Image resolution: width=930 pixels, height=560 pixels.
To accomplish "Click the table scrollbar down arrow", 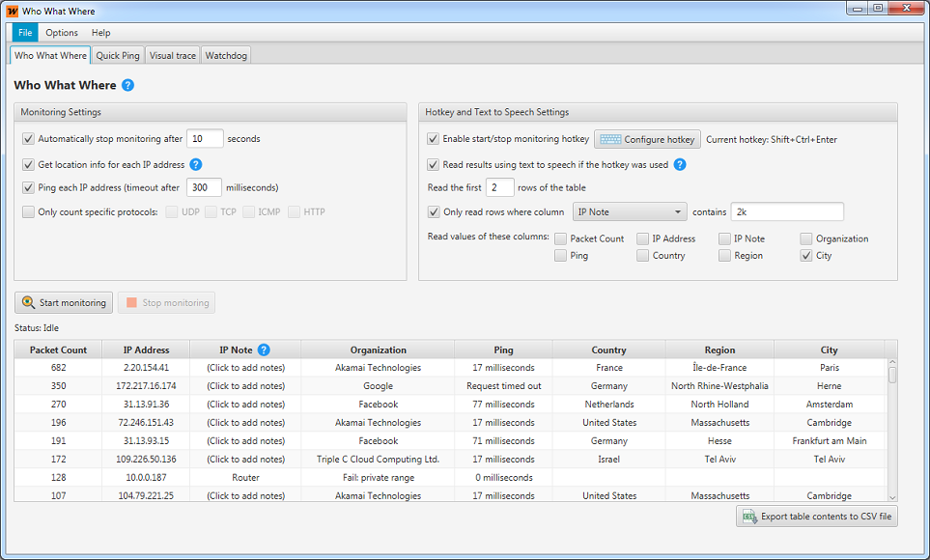I will point(892,497).
